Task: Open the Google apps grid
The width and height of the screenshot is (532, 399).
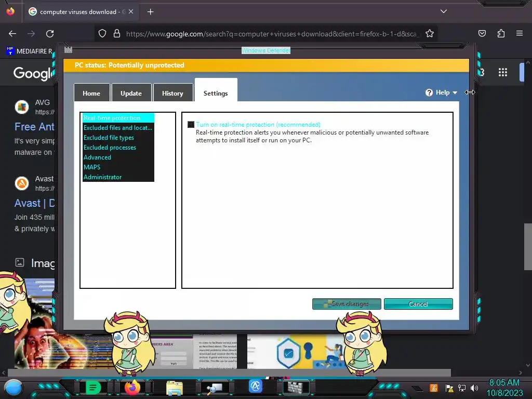Action: [503, 72]
